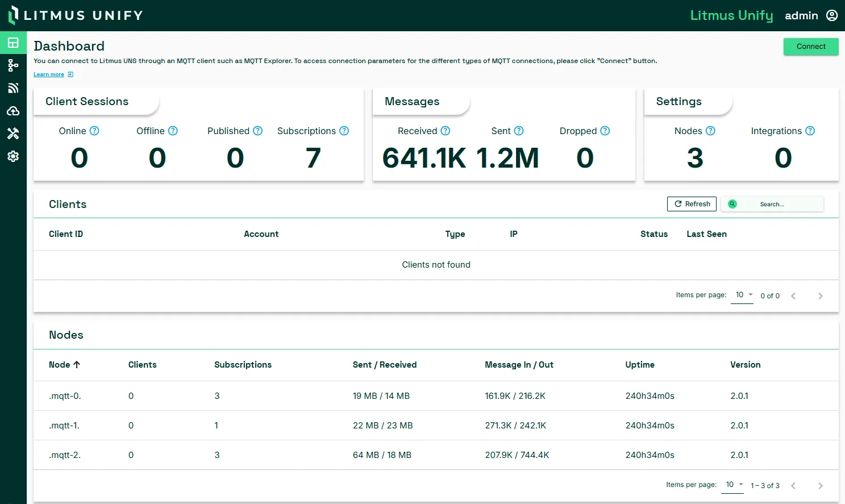Viewport: 845px width, 504px height.
Task: Click the help icon beside Received
Action: [446, 131]
